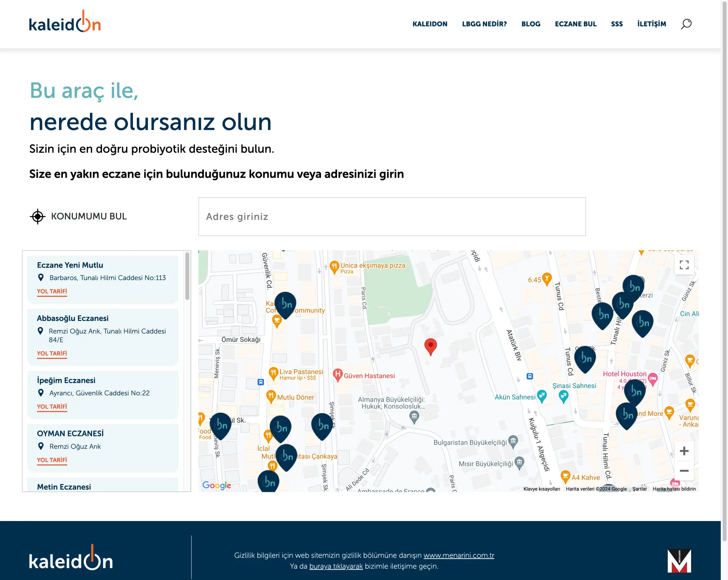Zoom out the map with minus button
The width and height of the screenshot is (728, 580).
pyautogui.click(x=684, y=471)
